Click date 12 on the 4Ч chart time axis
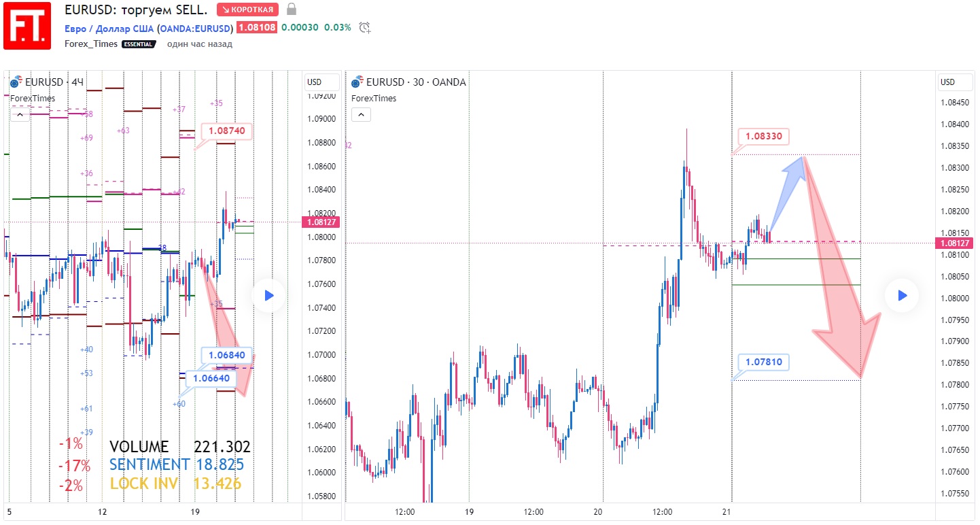Viewport: 980px width, 525px height. (103, 511)
